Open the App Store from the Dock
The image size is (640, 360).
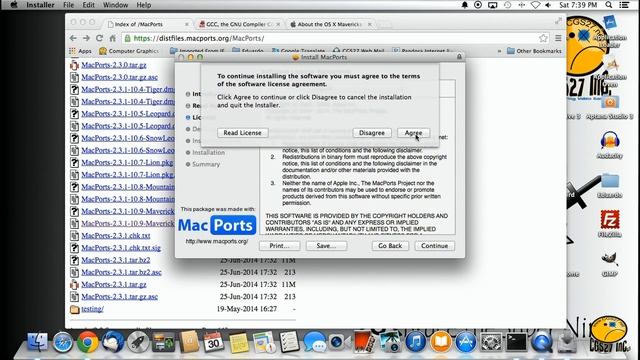coord(466,342)
